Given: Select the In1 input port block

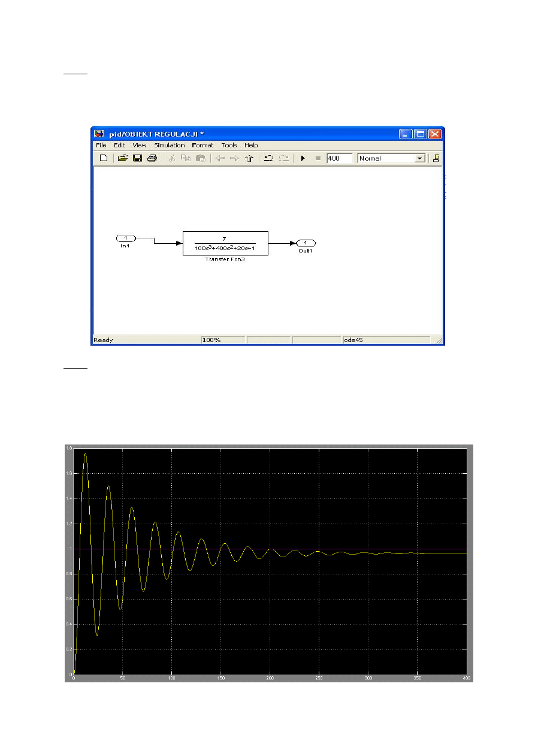Looking at the screenshot, I should (126, 238).
